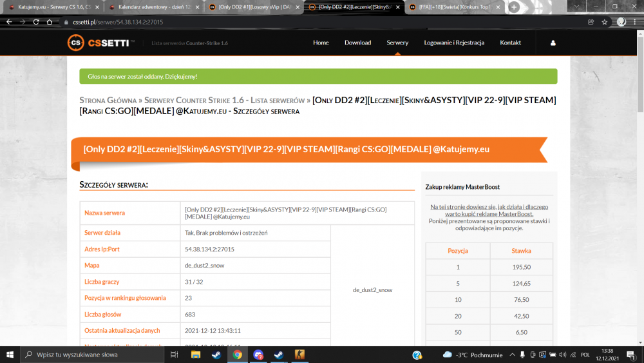This screenshot has width=644, height=363.
Task: Open the Counter-Strike icon on taskbar
Action: pos(300,355)
